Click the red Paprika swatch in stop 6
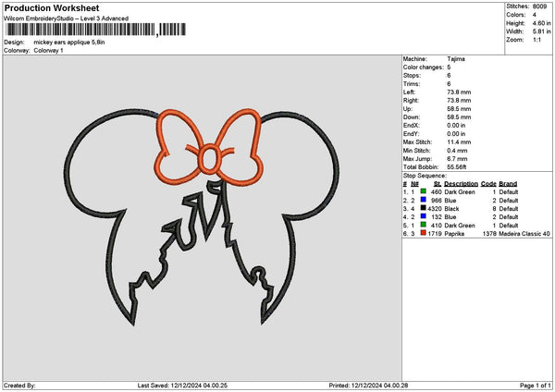555x392 pixels. [424, 233]
